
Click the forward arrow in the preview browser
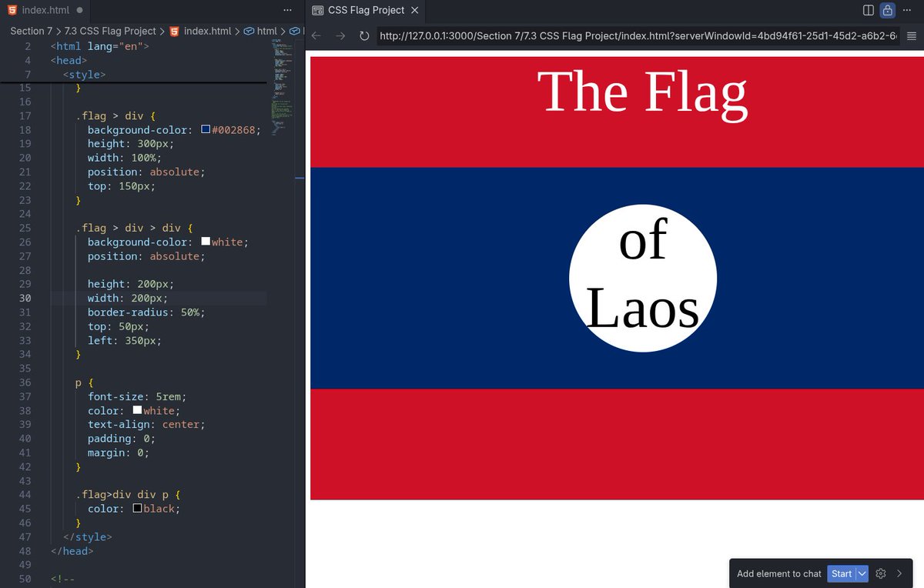tap(339, 35)
